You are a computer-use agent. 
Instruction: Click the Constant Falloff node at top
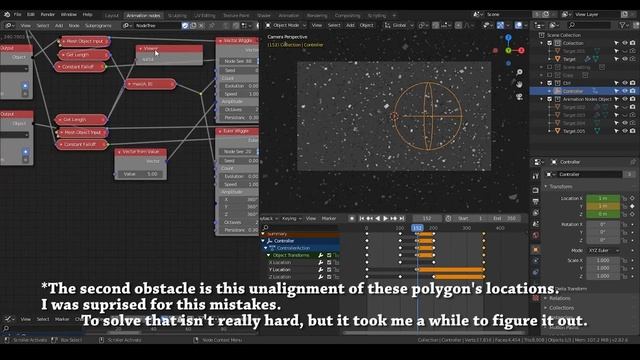click(80, 67)
